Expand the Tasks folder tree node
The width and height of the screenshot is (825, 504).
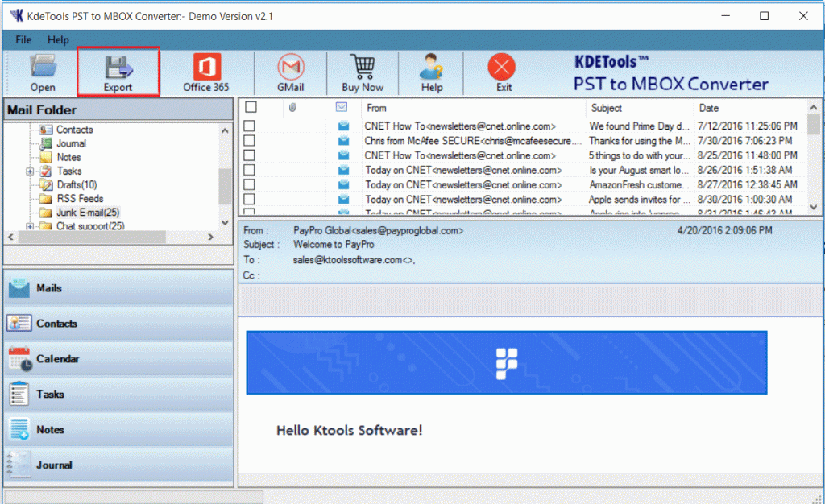click(x=30, y=171)
